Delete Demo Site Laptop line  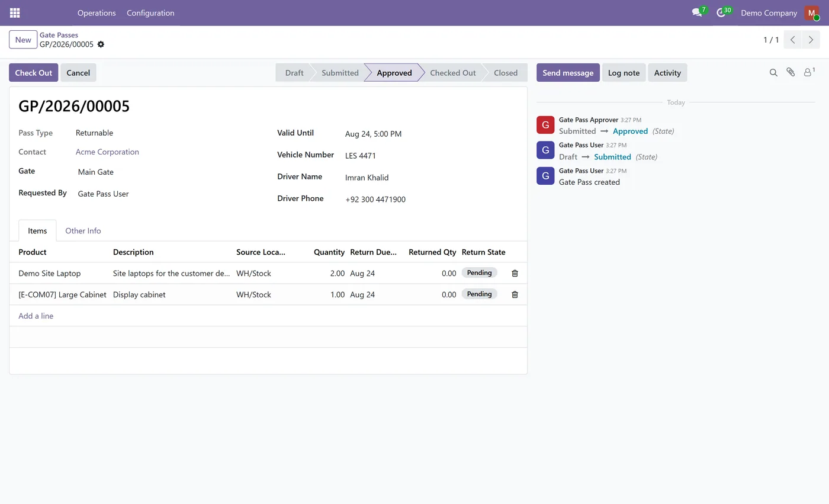(515, 273)
